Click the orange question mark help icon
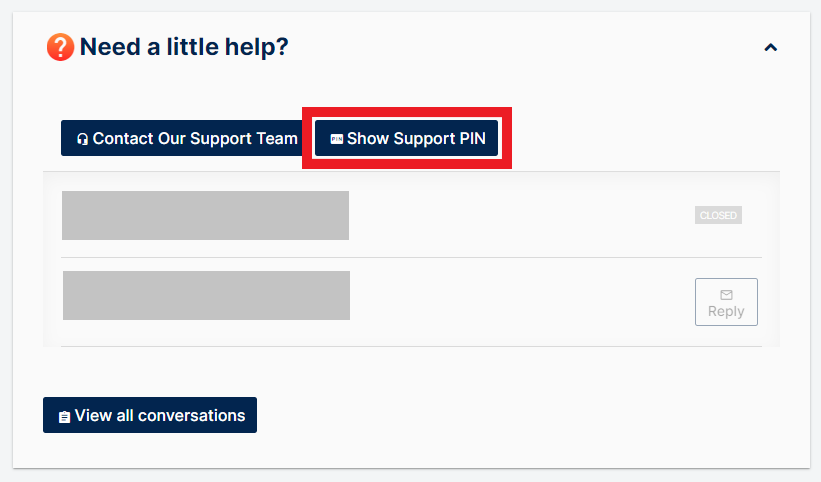This screenshot has width=821, height=482. [x=60, y=47]
